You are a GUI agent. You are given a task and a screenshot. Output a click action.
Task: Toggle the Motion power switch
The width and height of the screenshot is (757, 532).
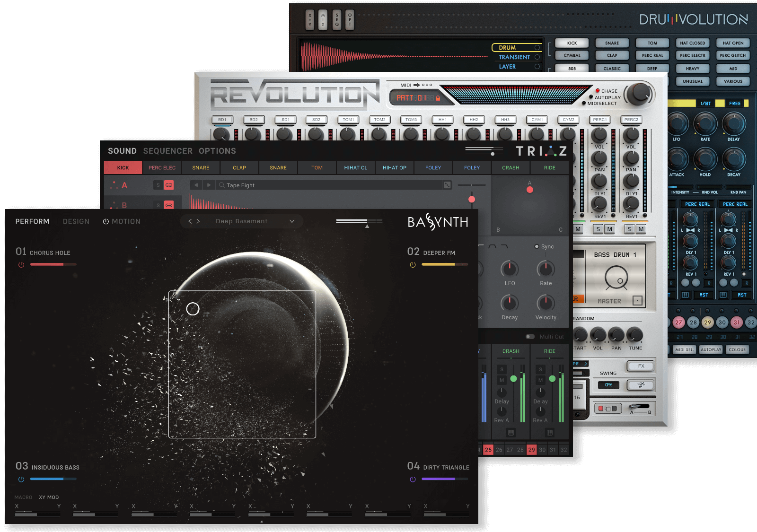pos(106,221)
